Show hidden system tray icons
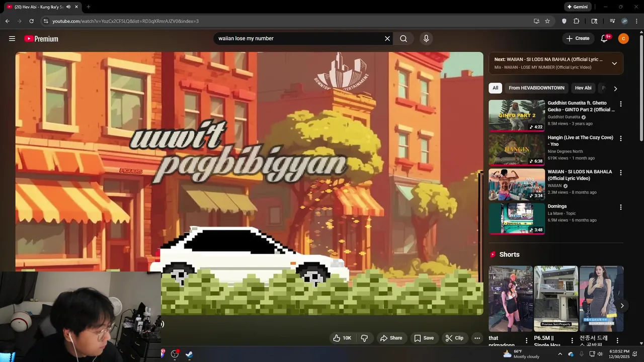This screenshot has height=362, width=644. click(560, 354)
